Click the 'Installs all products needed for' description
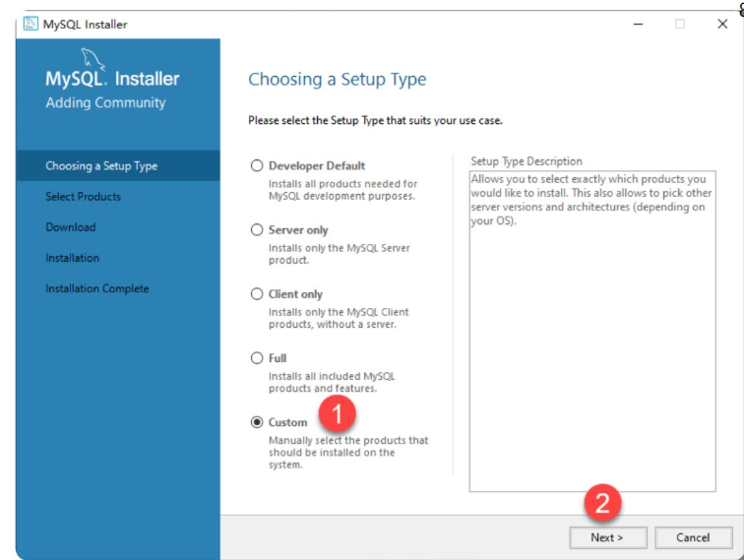744x560 pixels. click(342, 190)
